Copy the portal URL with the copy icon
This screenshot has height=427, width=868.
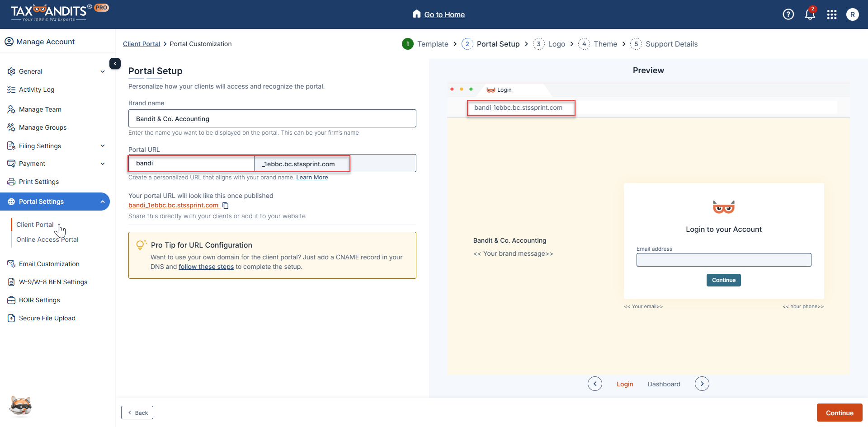point(226,206)
